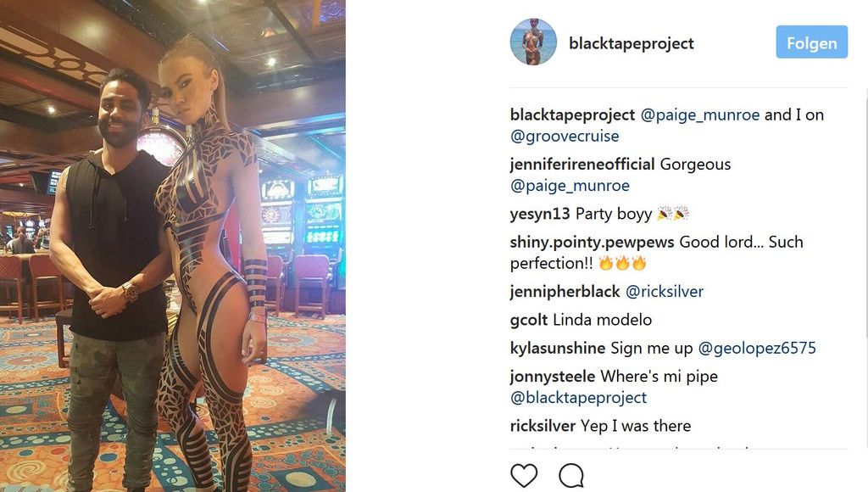
Task: Click @blacktapeproject mention in jonnysteele comment
Action: 578,397
